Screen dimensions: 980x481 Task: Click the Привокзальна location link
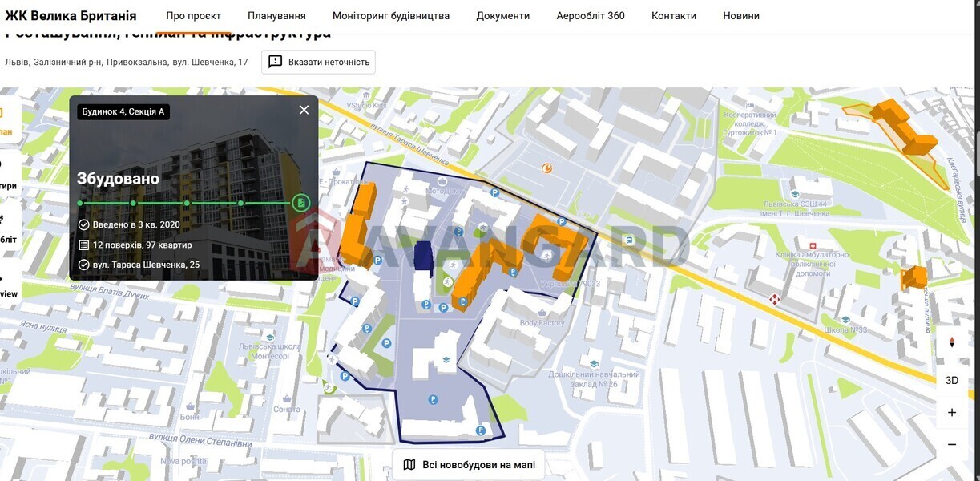coord(136,62)
